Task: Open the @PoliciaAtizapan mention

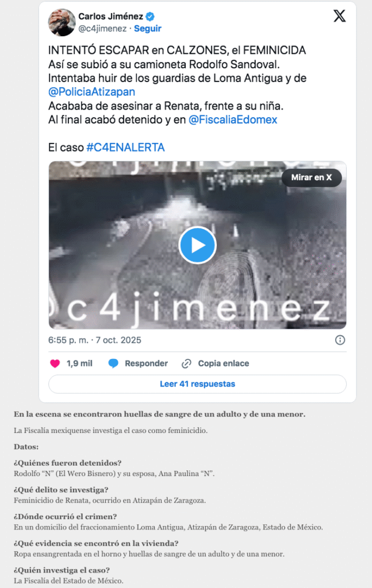Action: (x=91, y=92)
